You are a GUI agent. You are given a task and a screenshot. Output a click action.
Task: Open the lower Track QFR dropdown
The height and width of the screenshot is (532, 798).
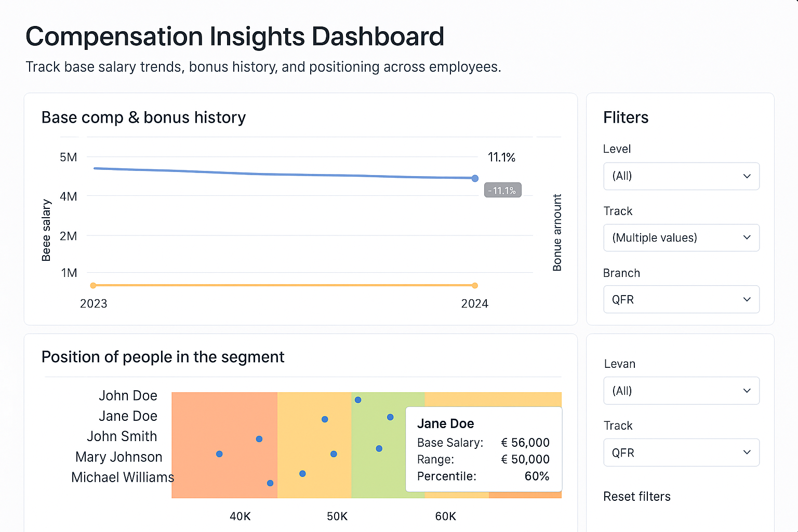pyautogui.click(x=681, y=453)
